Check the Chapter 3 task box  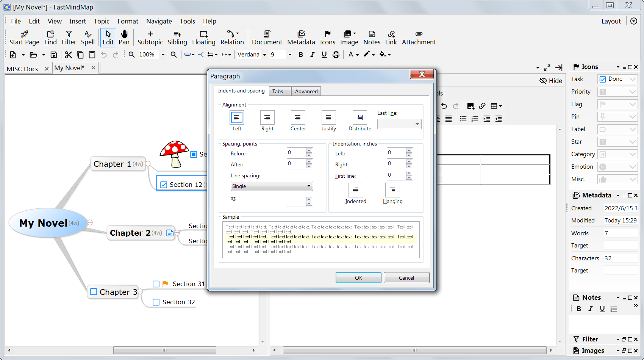[x=94, y=292]
